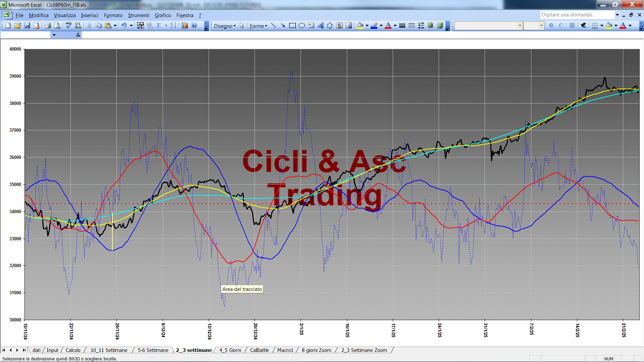The height and width of the screenshot is (362, 644).
Task: Create a new blank workbook
Action: [8, 26]
